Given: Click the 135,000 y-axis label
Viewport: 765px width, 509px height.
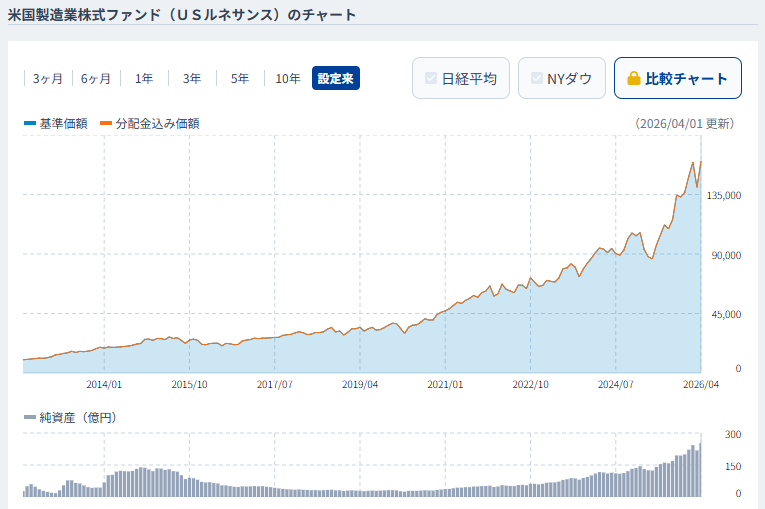Looking at the screenshot, I should click(724, 195).
